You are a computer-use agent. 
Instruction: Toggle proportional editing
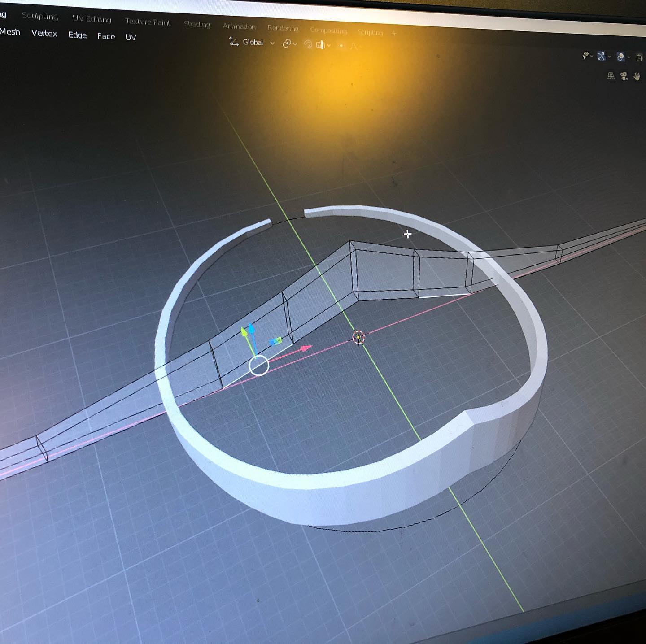[x=341, y=46]
